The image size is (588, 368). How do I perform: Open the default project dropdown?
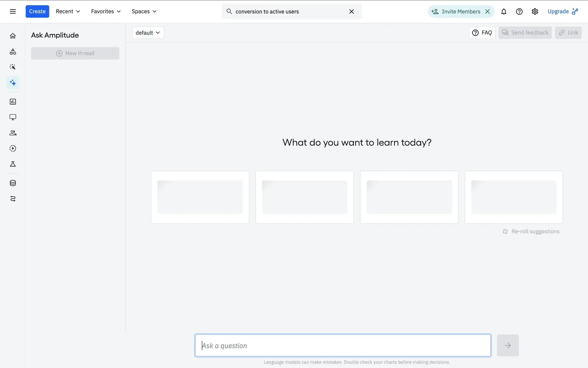148,33
